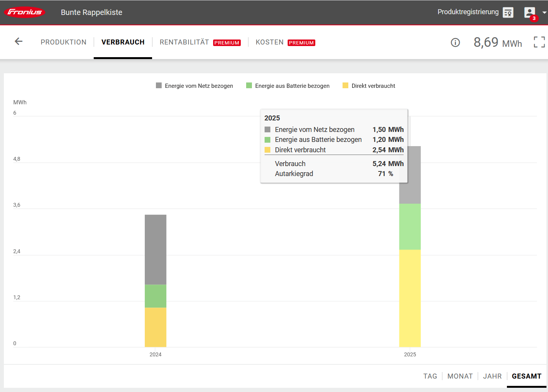Toggle 'Energie vom Netz bezogen' legend series
The image size is (548, 392).
click(x=195, y=86)
